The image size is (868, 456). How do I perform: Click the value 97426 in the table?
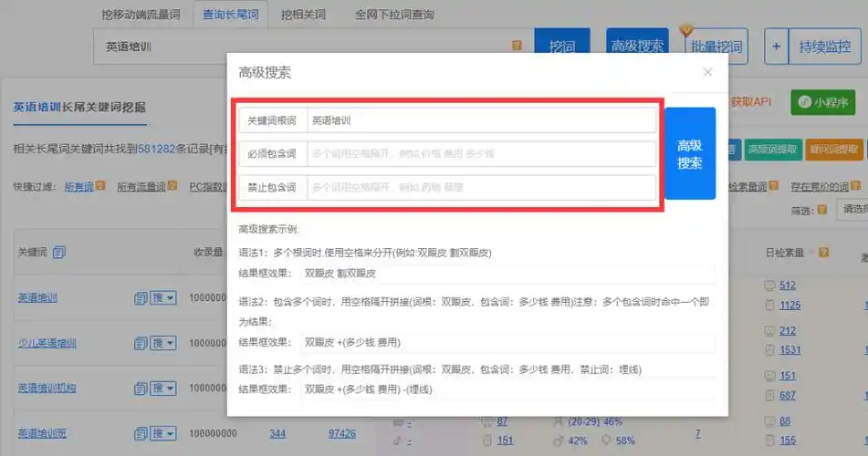[x=342, y=433]
